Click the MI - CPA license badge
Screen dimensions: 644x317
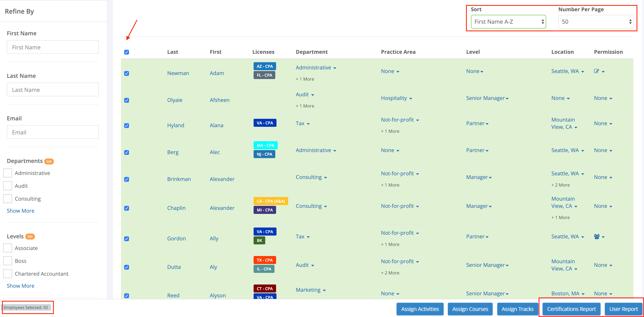click(x=265, y=210)
